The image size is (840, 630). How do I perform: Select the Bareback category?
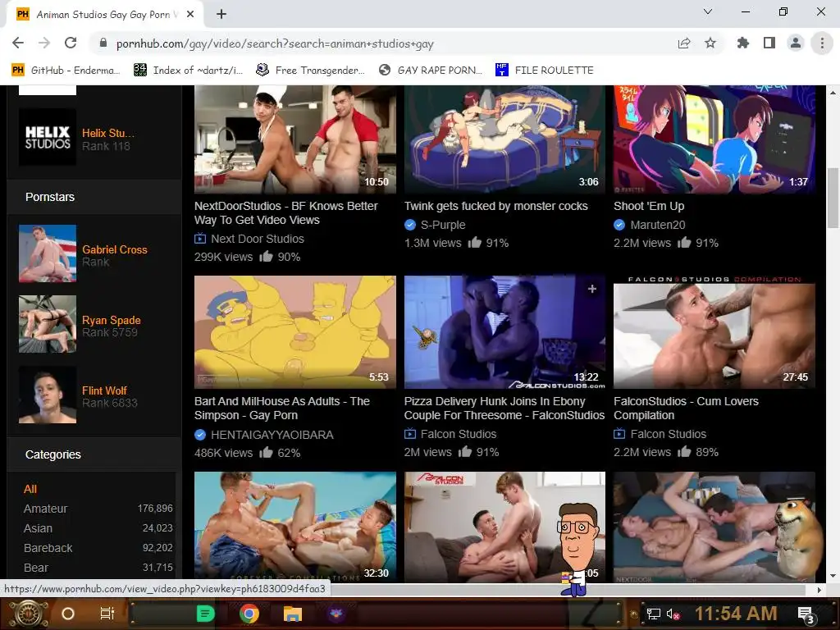(48, 548)
